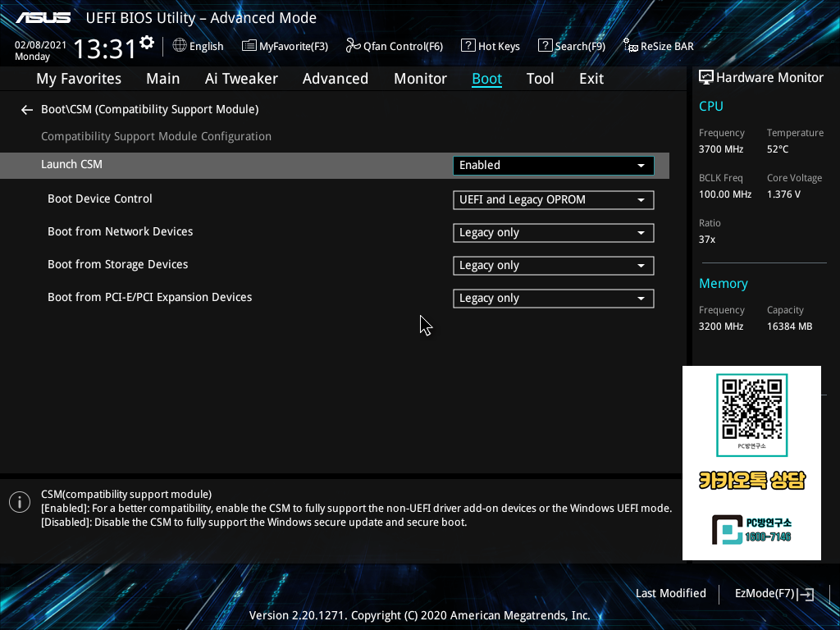Click the Boot\CSM breadcrumb title
The image size is (840, 630).
(150, 110)
